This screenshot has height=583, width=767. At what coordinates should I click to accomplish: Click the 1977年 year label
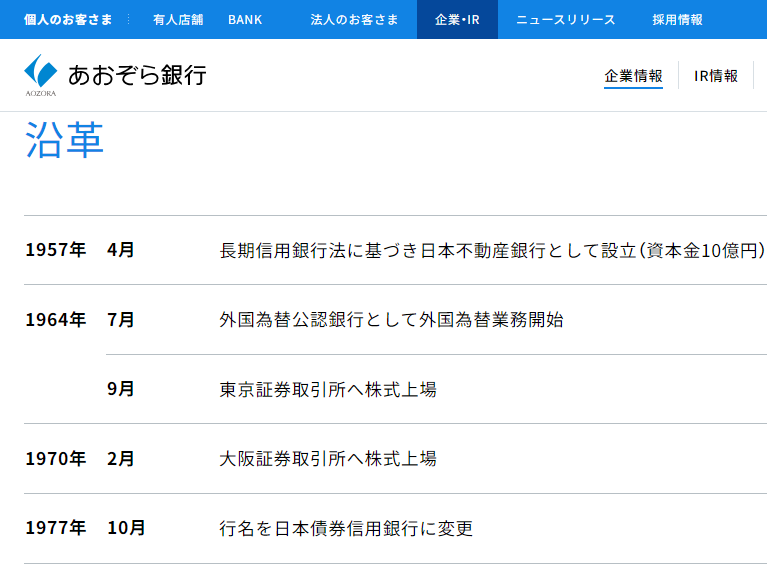point(56,528)
